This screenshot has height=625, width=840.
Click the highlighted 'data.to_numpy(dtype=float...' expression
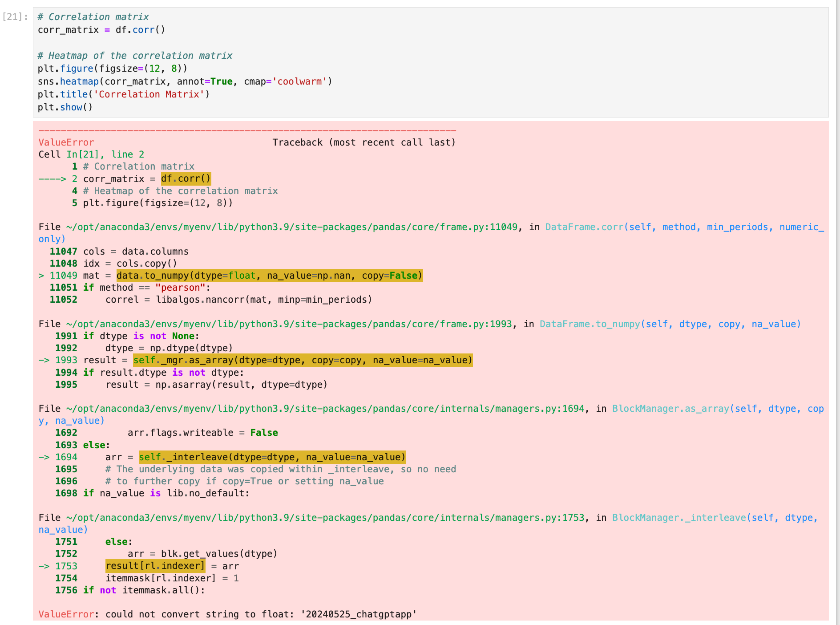coord(270,276)
